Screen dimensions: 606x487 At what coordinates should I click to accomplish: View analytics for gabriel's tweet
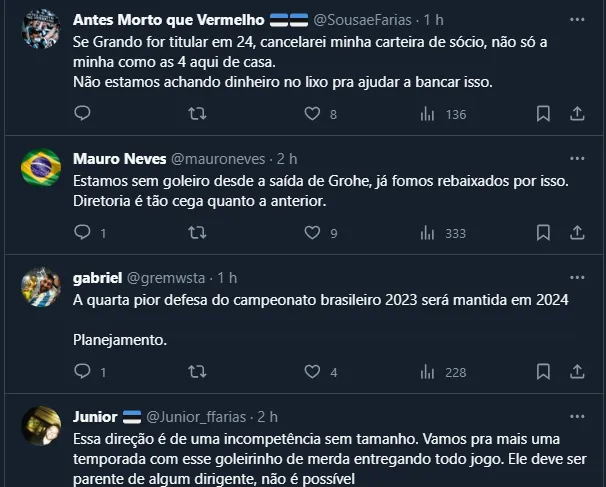[427, 371]
